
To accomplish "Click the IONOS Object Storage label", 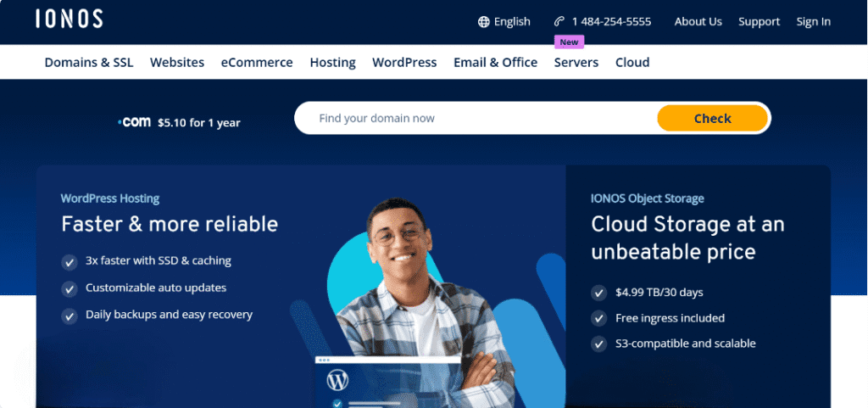I will click(647, 198).
